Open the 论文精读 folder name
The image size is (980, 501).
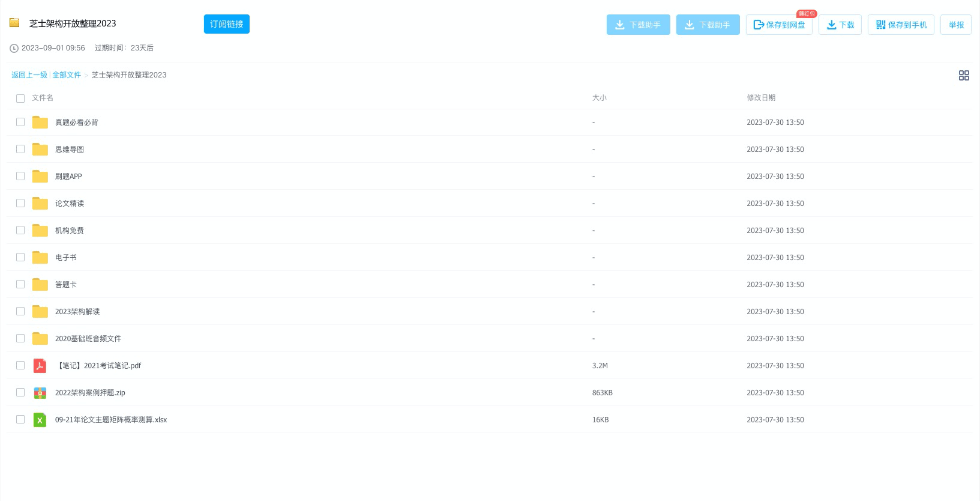[x=70, y=204]
